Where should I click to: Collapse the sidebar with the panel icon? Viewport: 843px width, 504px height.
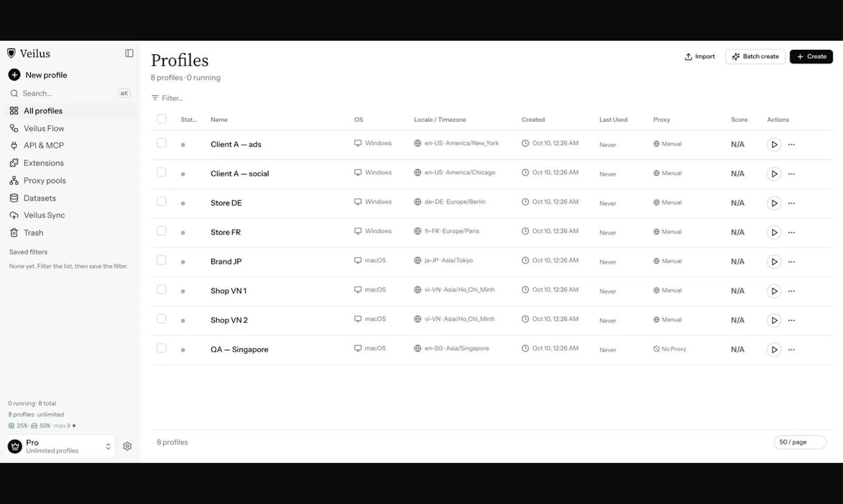[x=129, y=53]
